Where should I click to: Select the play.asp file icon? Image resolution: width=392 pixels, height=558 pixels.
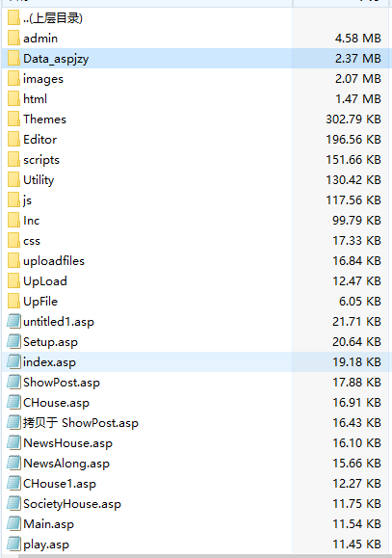click(x=13, y=545)
